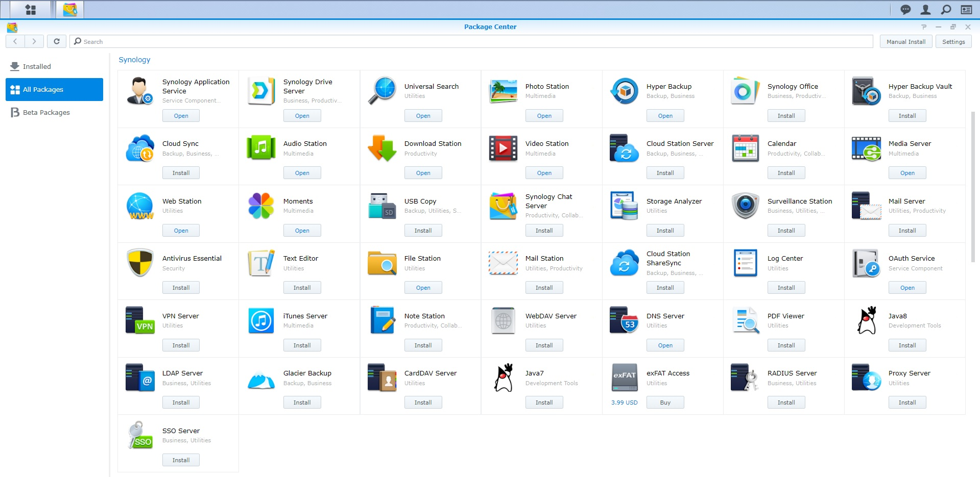Image resolution: width=980 pixels, height=477 pixels.
Task: Click the Universal Search icon
Action: point(382,91)
